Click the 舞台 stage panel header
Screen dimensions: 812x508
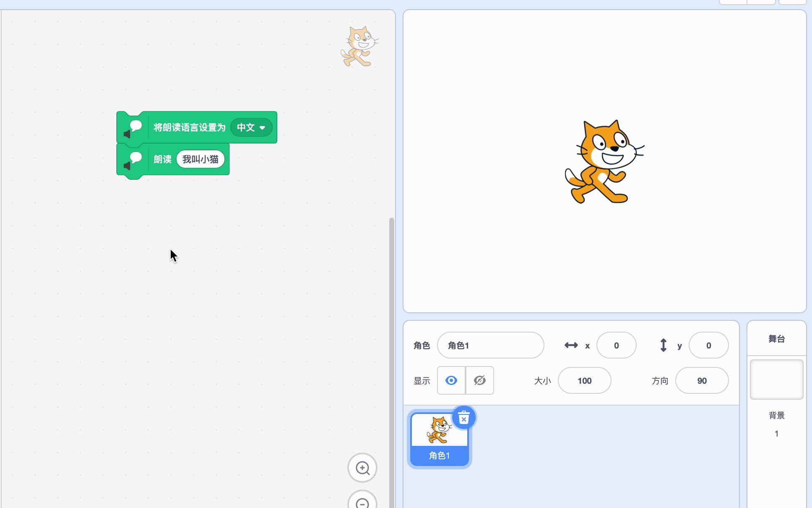776,339
